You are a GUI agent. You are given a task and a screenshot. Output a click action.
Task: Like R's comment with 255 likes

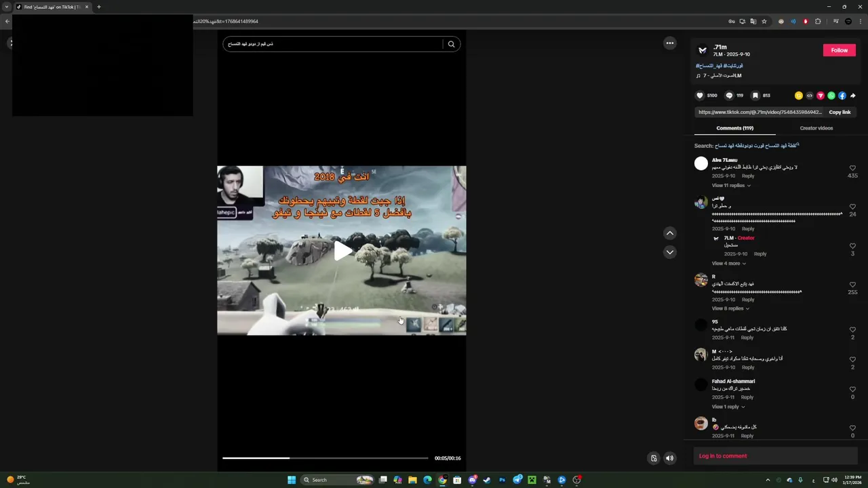[x=852, y=285]
